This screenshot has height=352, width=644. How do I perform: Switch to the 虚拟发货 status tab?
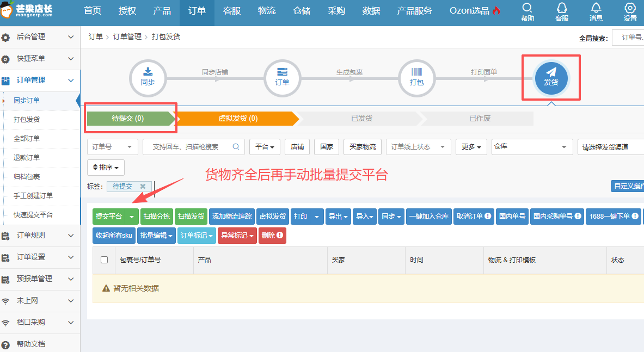pyautogui.click(x=238, y=119)
